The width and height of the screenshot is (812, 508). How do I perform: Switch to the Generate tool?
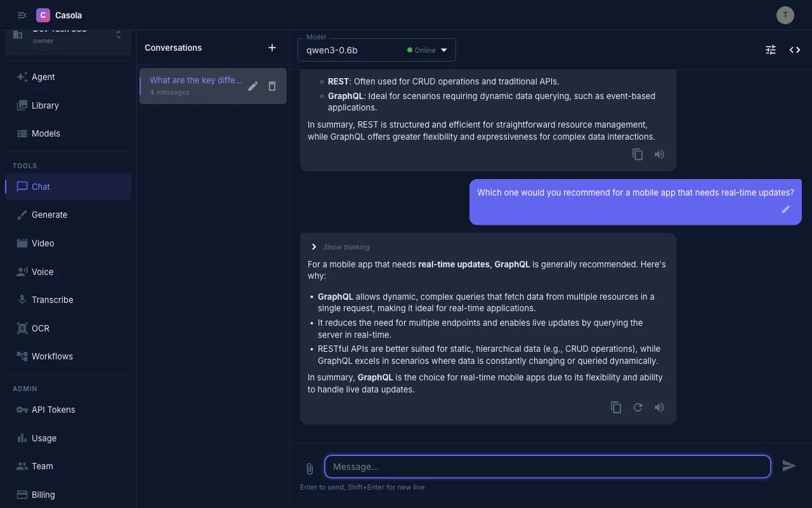[x=49, y=215]
